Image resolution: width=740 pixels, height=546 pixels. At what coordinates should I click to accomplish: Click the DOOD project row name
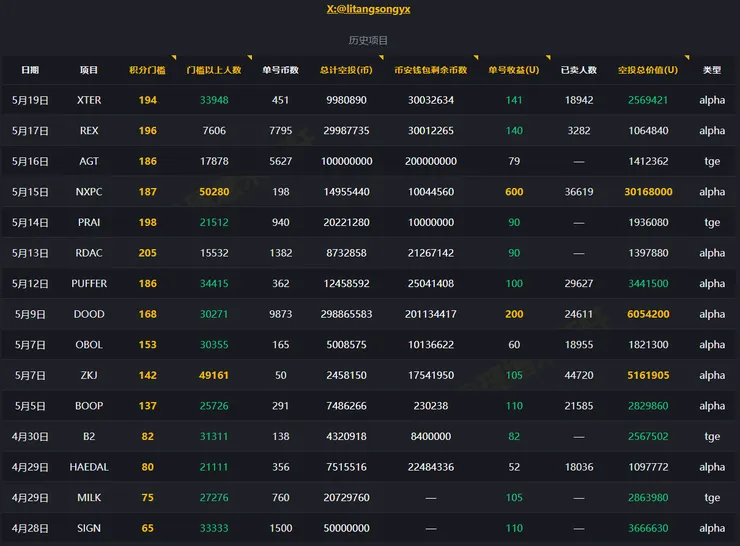(89, 314)
